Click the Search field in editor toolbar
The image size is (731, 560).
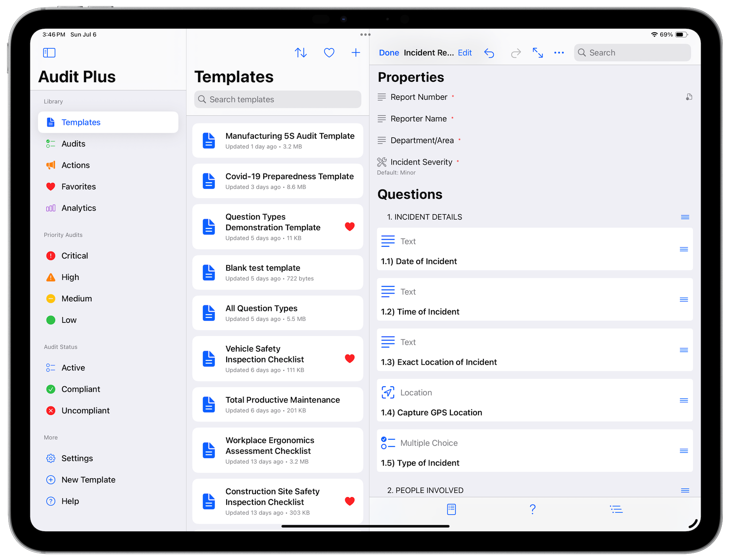click(x=633, y=53)
